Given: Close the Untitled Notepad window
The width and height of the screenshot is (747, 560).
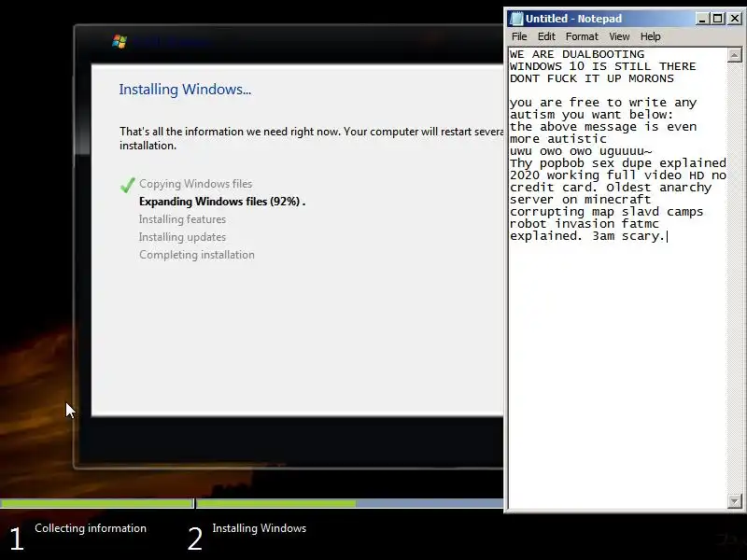Looking at the screenshot, I should coord(735,19).
